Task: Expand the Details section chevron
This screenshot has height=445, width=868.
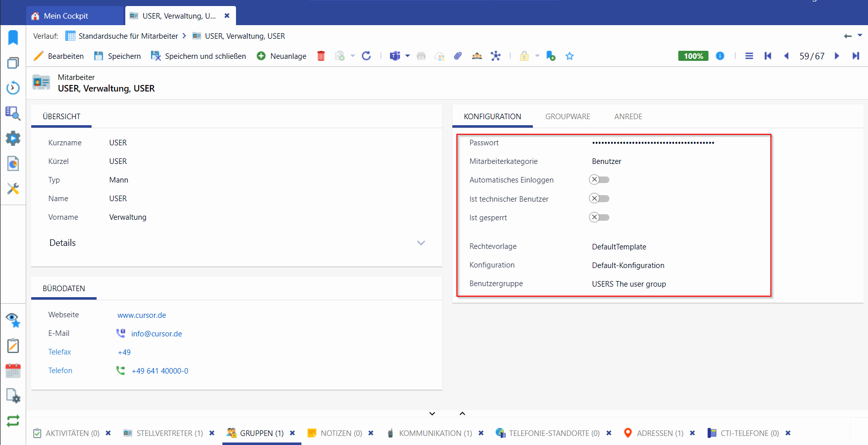Action: (421, 243)
